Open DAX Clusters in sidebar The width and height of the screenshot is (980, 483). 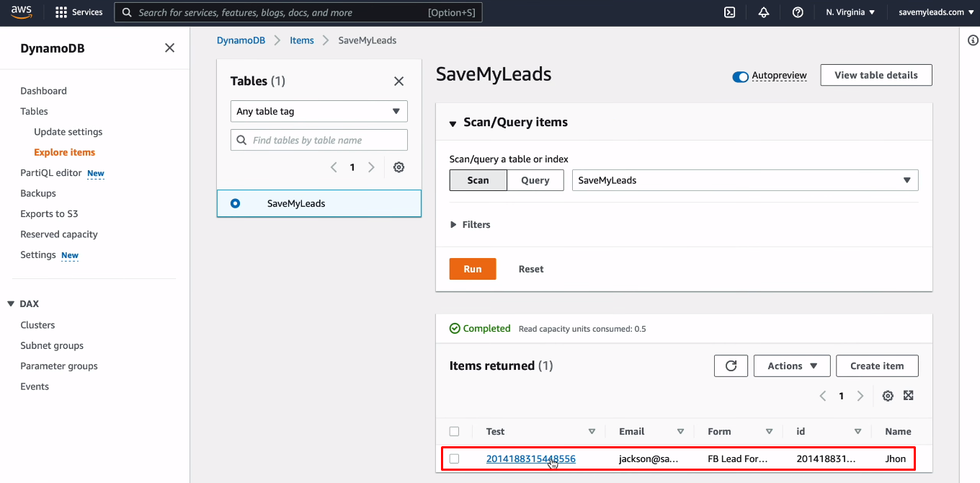tap(37, 325)
